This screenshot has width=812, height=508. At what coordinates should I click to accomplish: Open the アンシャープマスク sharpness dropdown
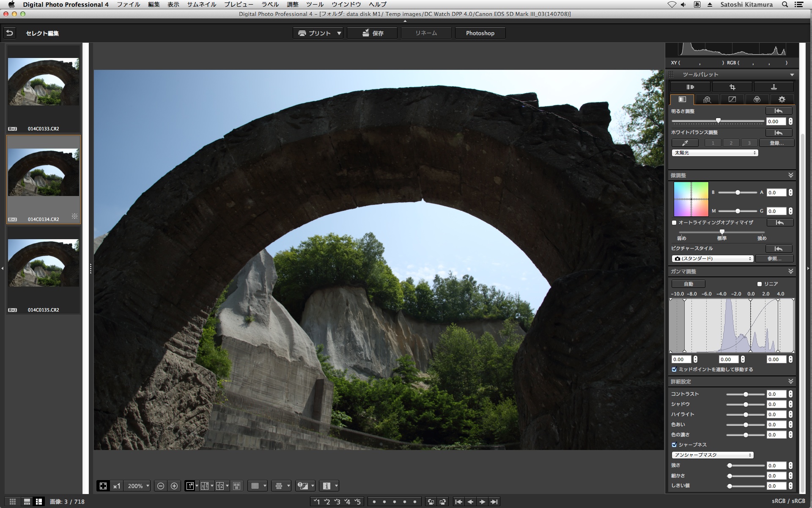712,455
